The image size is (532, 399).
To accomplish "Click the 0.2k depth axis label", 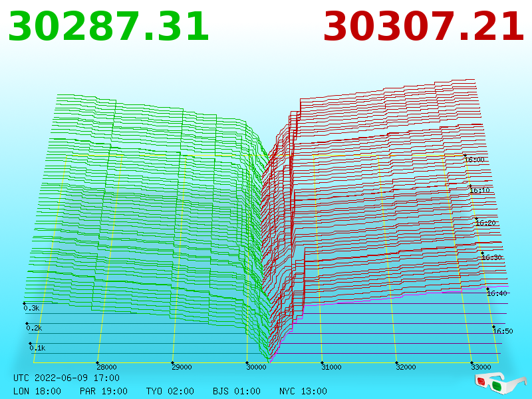I will pyautogui.click(x=35, y=328).
